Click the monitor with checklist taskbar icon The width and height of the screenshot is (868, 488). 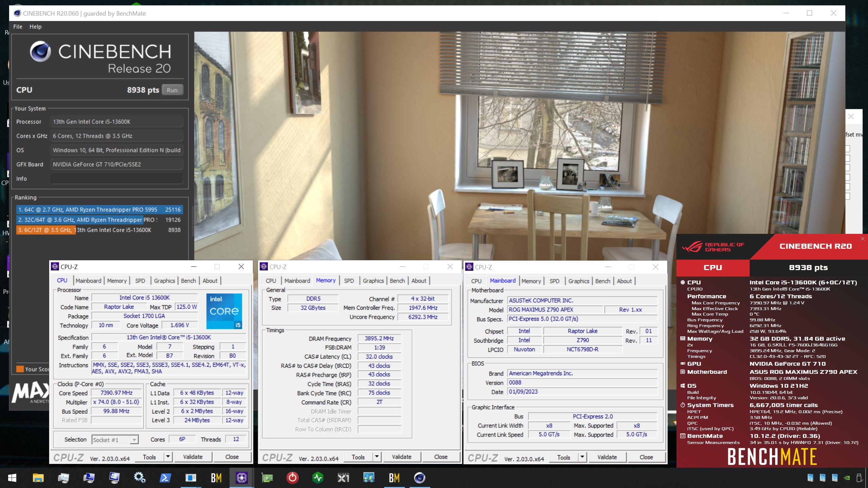[x=114, y=478]
